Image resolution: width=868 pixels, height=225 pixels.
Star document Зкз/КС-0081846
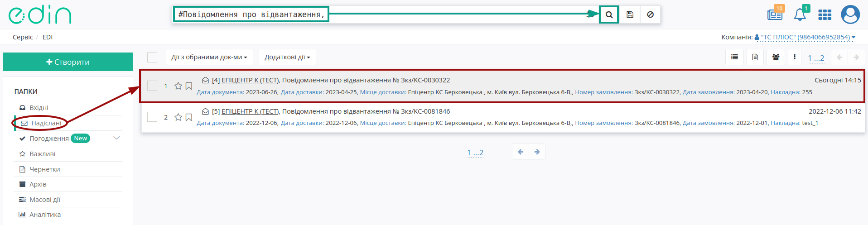tap(178, 117)
